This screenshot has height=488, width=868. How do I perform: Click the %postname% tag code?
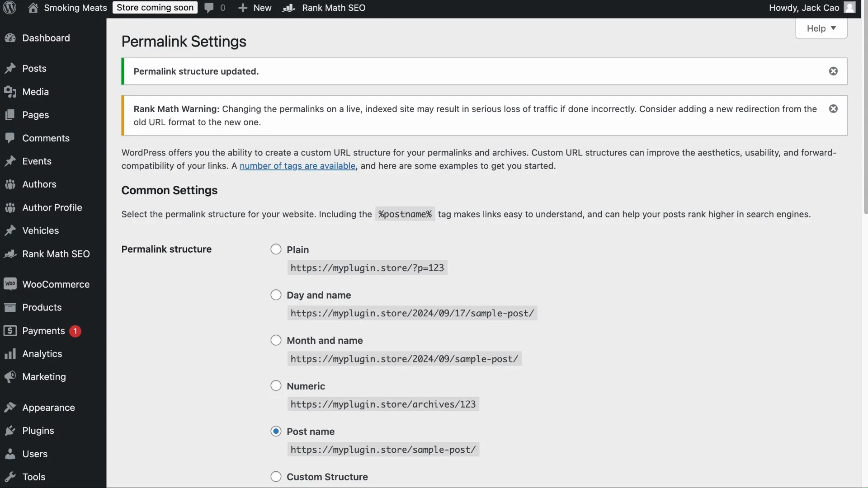coord(405,214)
